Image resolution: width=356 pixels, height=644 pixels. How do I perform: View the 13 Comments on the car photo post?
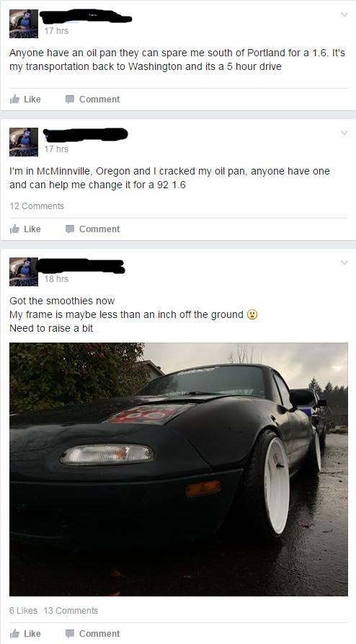(x=71, y=611)
